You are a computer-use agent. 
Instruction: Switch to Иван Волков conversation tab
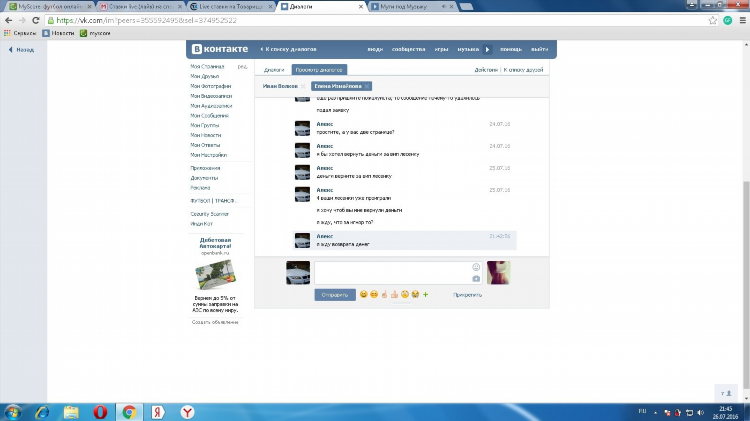(280, 86)
